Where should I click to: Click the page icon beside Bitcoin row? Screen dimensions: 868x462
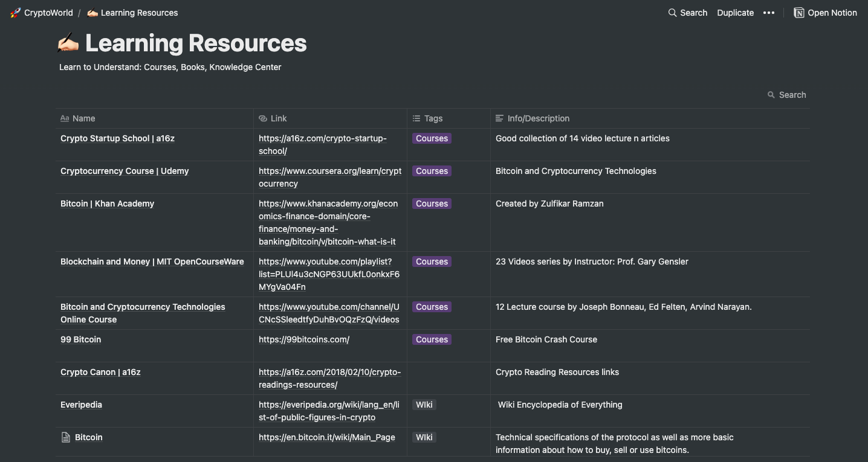coord(66,437)
